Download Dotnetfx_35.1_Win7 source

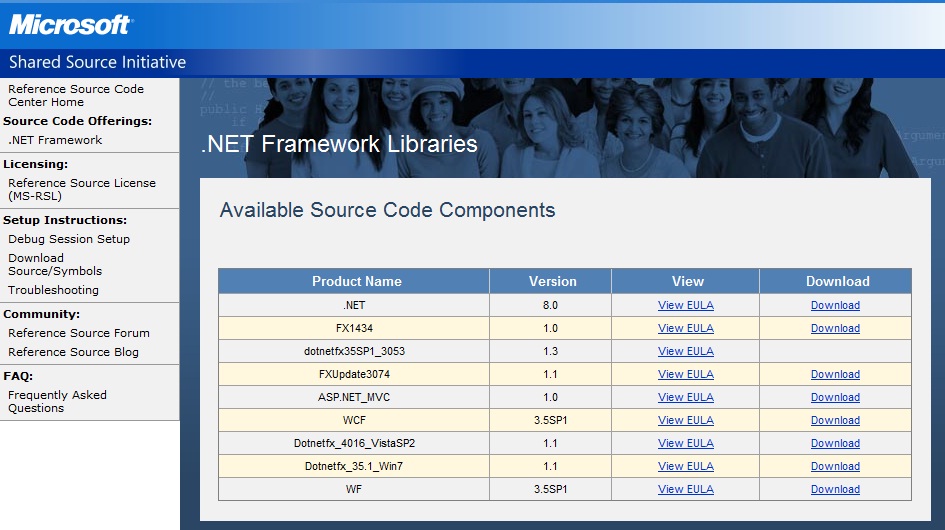point(835,466)
